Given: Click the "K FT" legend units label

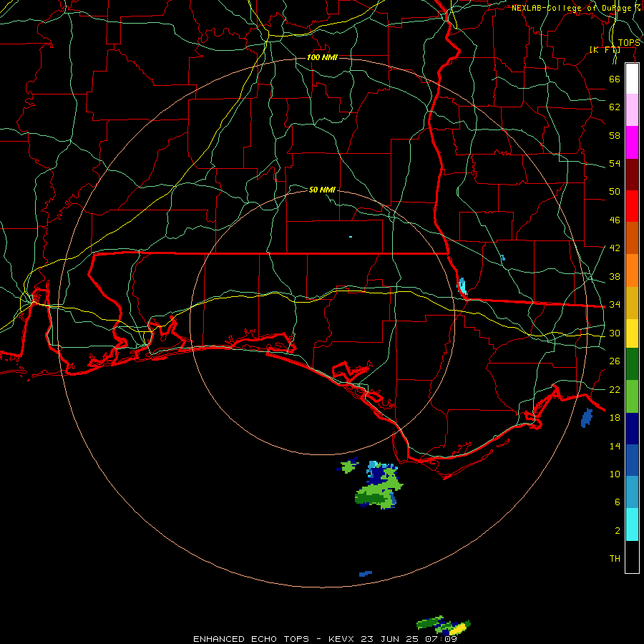Looking at the screenshot, I should click(605, 49).
